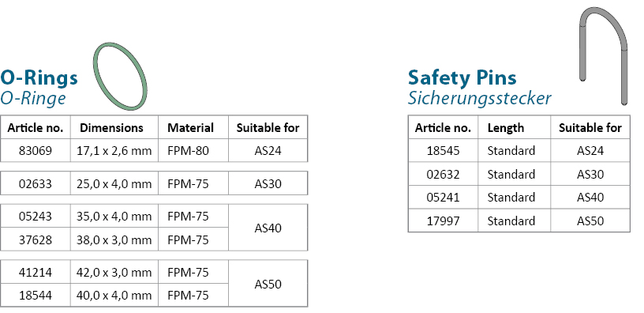644x313 pixels.
Task: Click the Sicherungsstecker subtitle
Action: pyautogui.click(x=479, y=99)
